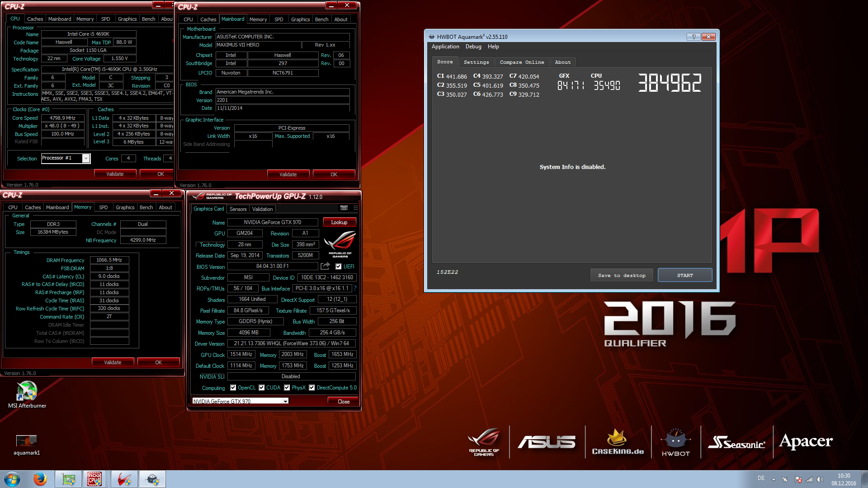Screen dimensions: 868x488
Task: Open the Debug menu in Aquamark
Action: (x=473, y=47)
